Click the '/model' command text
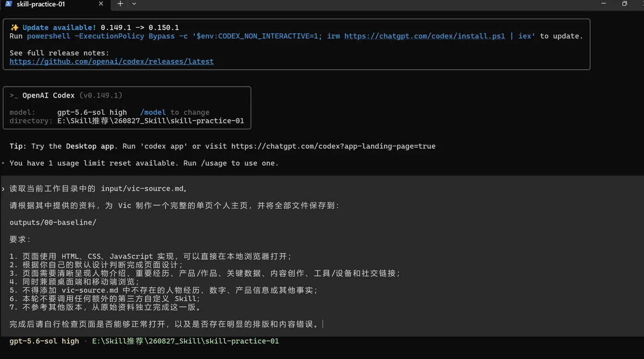The height and width of the screenshot is (359, 644). (153, 112)
